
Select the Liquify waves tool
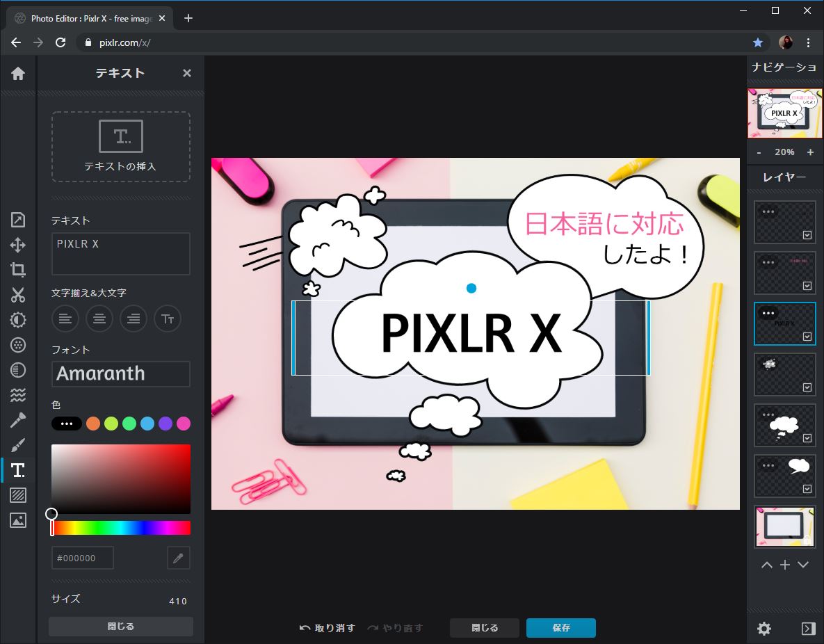tap(18, 395)
